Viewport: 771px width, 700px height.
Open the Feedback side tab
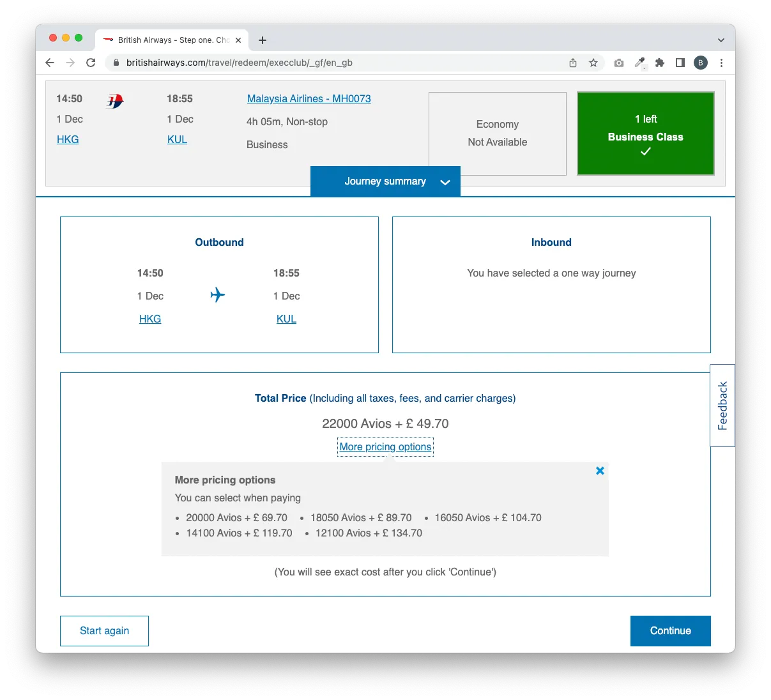[722, 406]
